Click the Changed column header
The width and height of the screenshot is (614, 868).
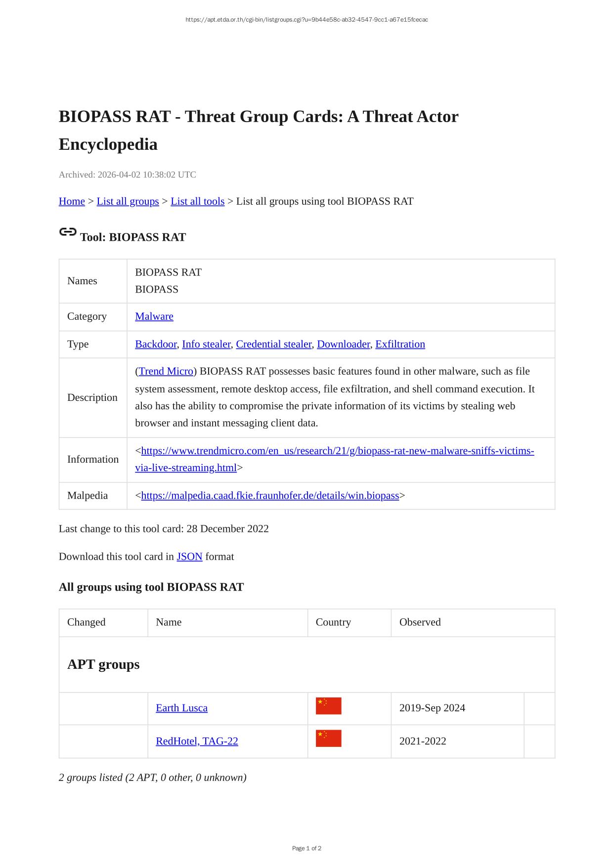(x=87, y=622)
